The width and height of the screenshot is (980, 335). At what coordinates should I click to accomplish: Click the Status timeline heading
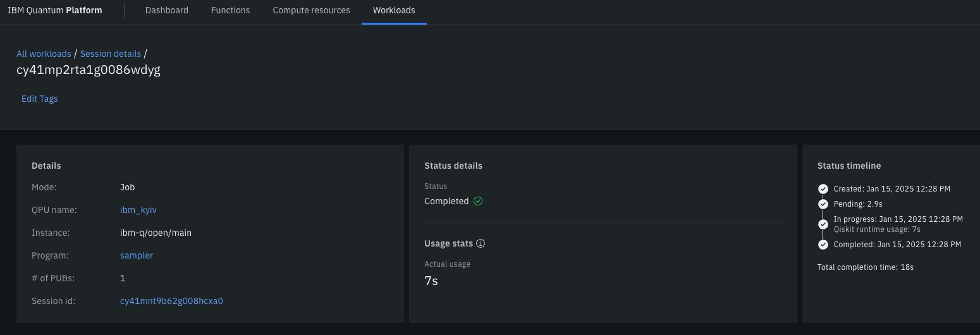coord(849,166)
